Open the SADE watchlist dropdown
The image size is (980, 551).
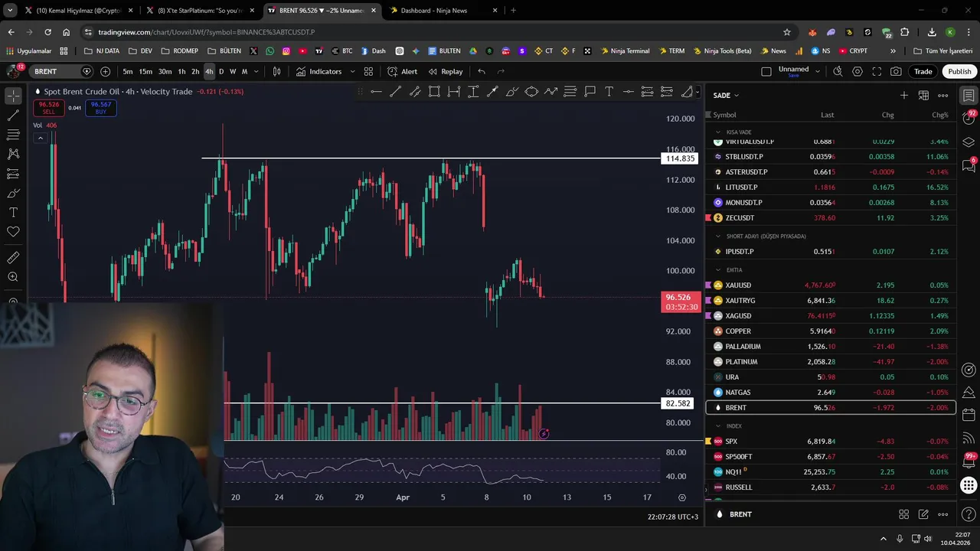tap(726, 96)
